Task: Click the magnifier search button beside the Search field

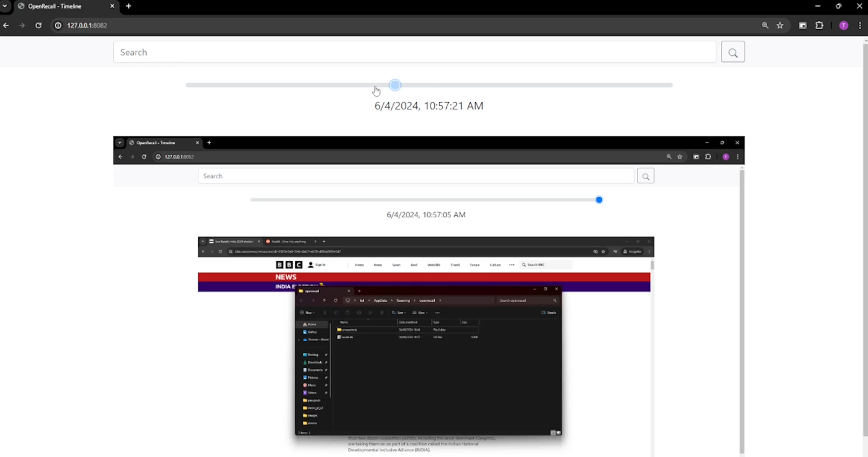Action: (733, 52)
